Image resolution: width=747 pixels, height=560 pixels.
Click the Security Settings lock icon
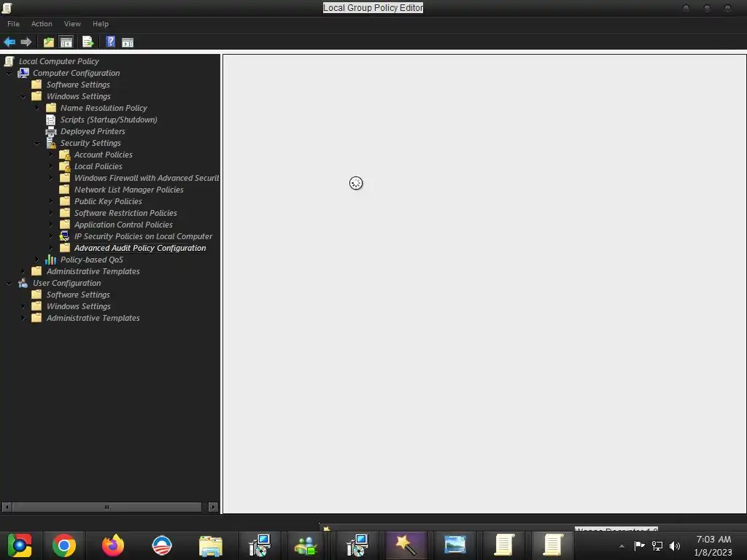pos(50,143)
